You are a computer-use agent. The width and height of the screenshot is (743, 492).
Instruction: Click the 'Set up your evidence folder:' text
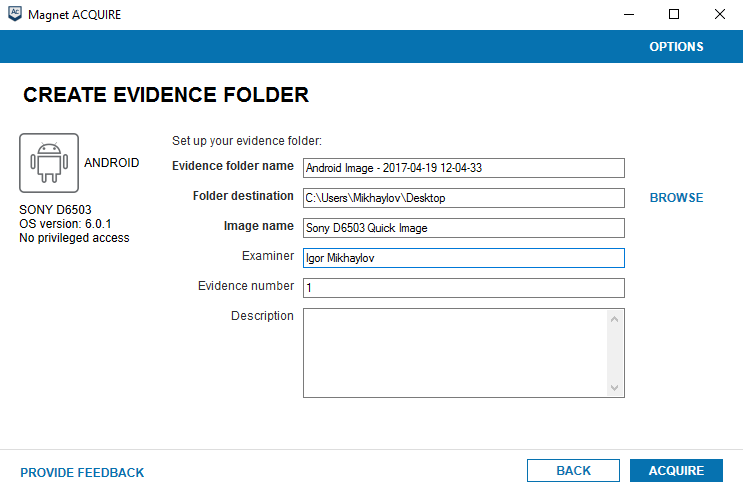[247, 141]
